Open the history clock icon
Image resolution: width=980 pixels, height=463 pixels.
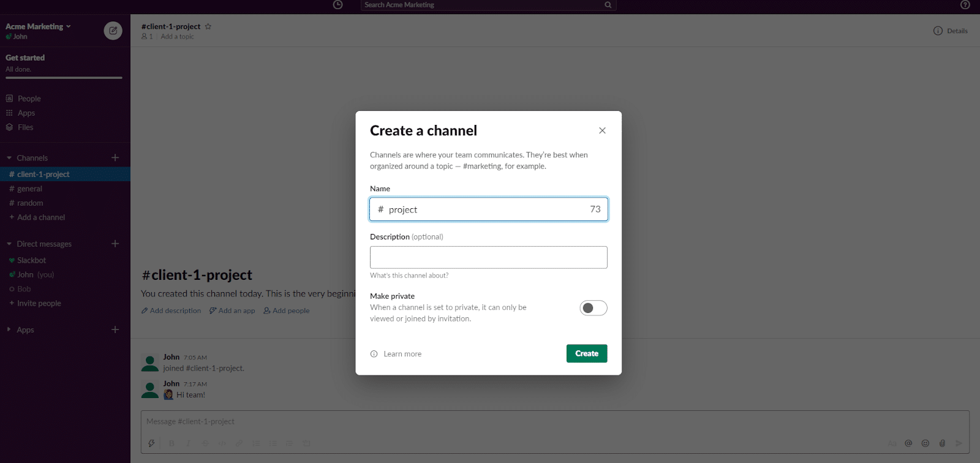[337, 5]
